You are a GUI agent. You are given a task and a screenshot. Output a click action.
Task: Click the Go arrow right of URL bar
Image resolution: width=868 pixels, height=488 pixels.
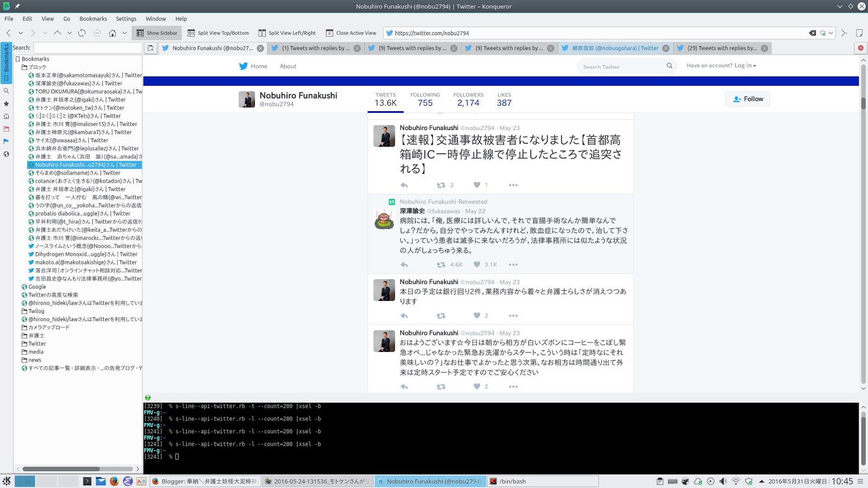coord(844,33)
